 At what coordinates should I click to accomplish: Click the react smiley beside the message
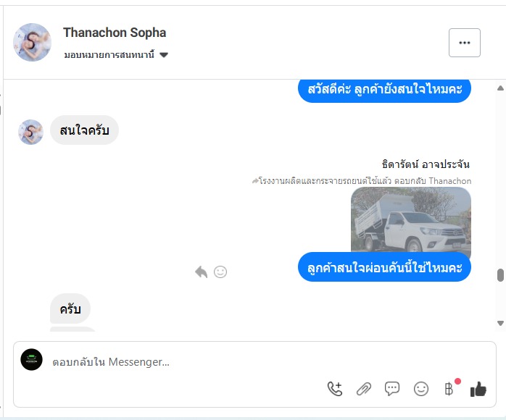coord(220,272)
